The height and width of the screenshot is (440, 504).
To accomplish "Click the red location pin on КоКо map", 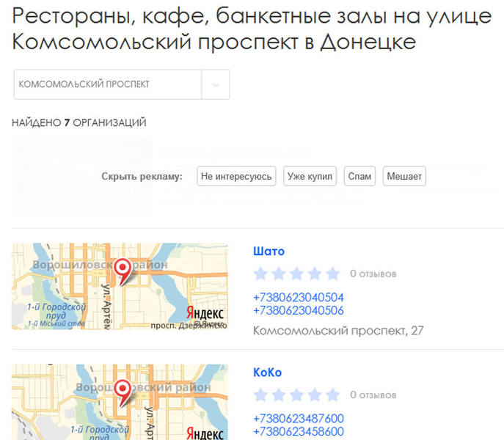I will coord(123,392).
